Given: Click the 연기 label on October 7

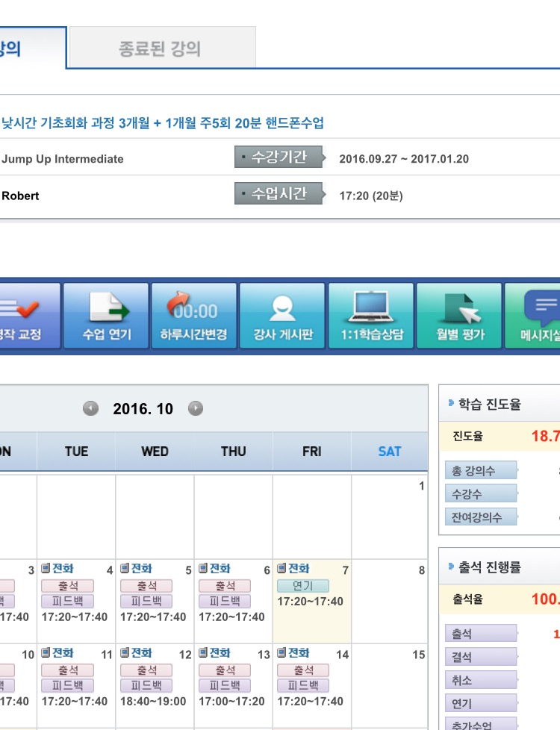Looking at the screenshot, I should pyautogui.click(x=303, y=586).
